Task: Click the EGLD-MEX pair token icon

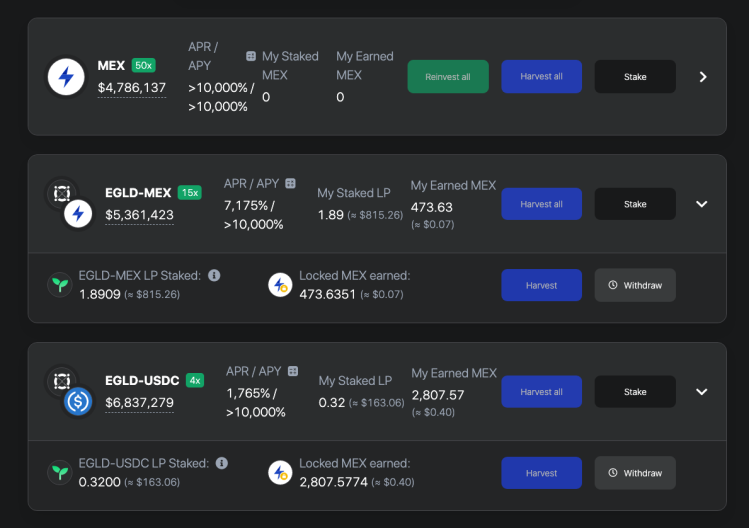Action: (x=70, y=205)
